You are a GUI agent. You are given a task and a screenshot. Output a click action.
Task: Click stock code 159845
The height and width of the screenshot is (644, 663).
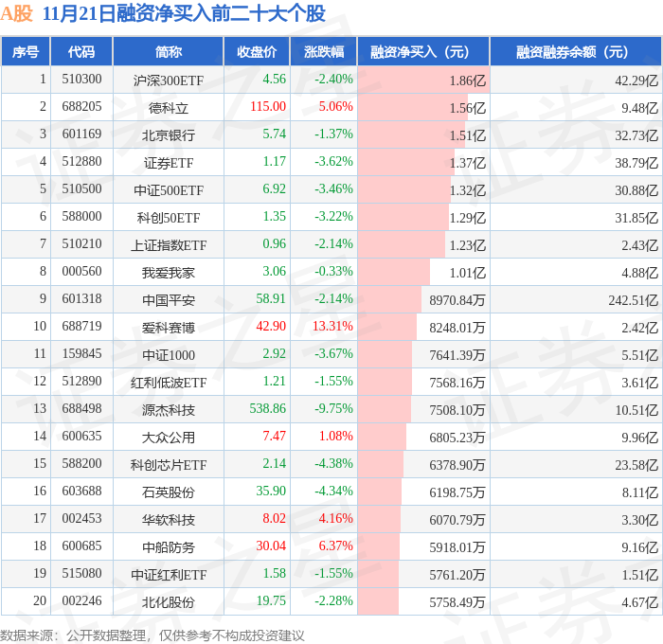81,354
